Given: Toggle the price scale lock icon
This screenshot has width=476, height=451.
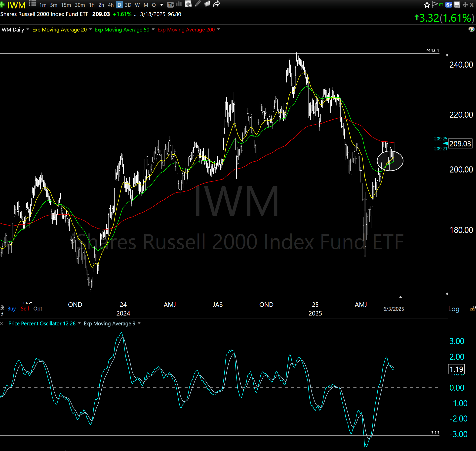Looking at the screenshot, I should click(473, 309).
